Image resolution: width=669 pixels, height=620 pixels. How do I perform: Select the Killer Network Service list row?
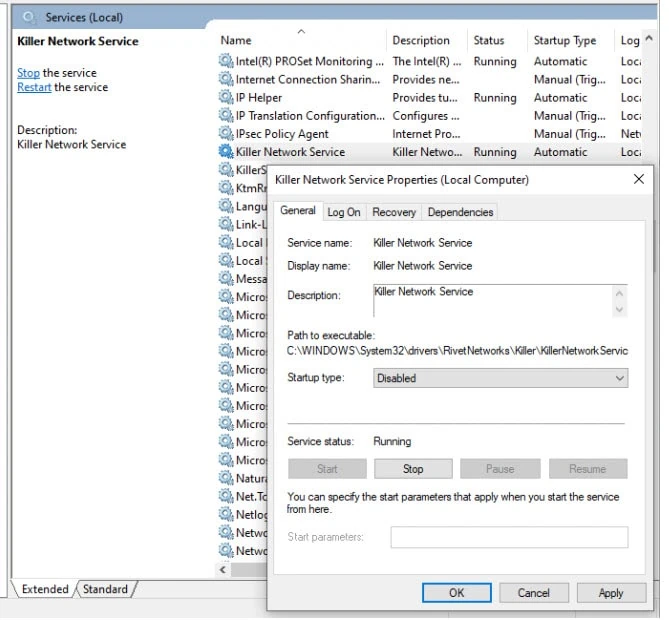tap(430, 151)
